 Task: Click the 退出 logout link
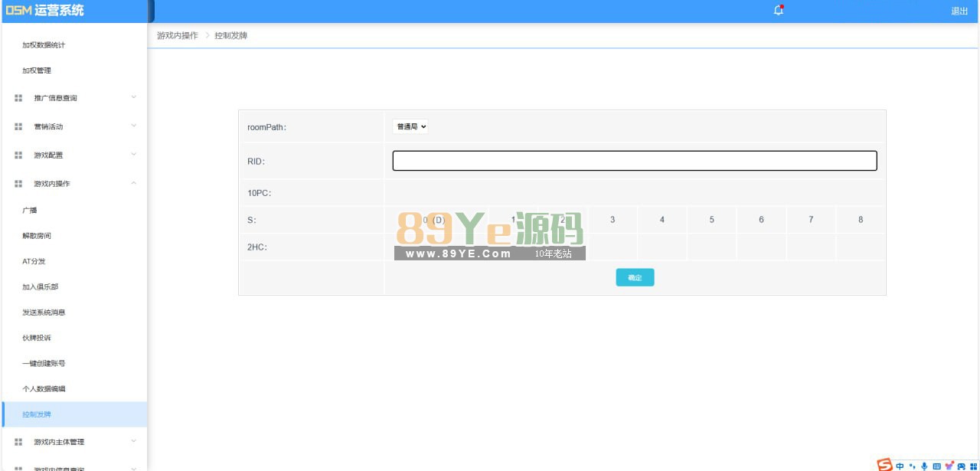(x=959, y=11)
